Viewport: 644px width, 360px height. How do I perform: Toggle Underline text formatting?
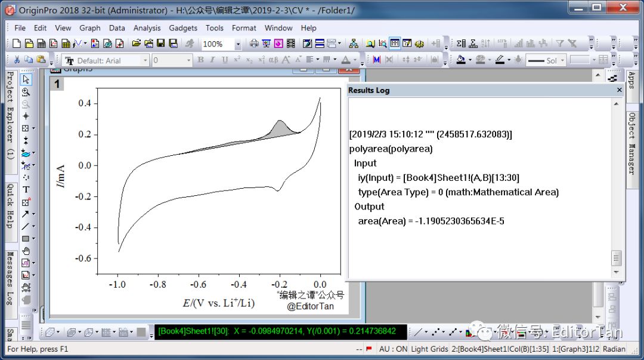[225, 60]
